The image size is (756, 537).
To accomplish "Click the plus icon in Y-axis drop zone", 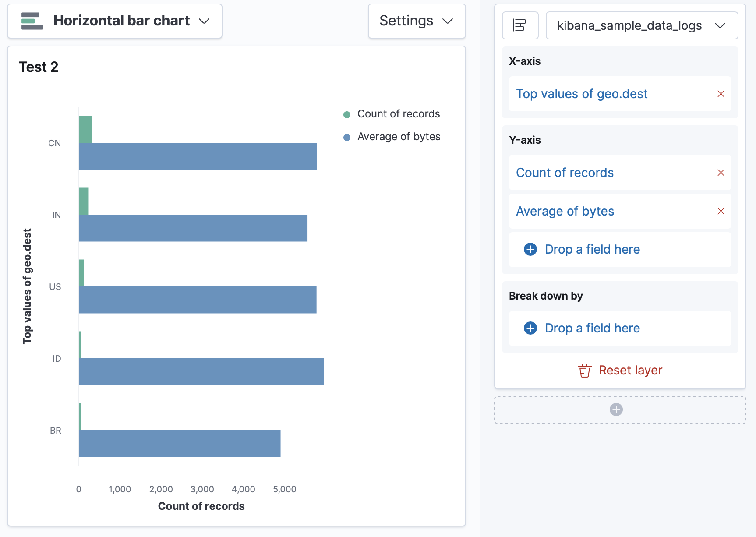I will pyautogui.click(x=530, y=249).
